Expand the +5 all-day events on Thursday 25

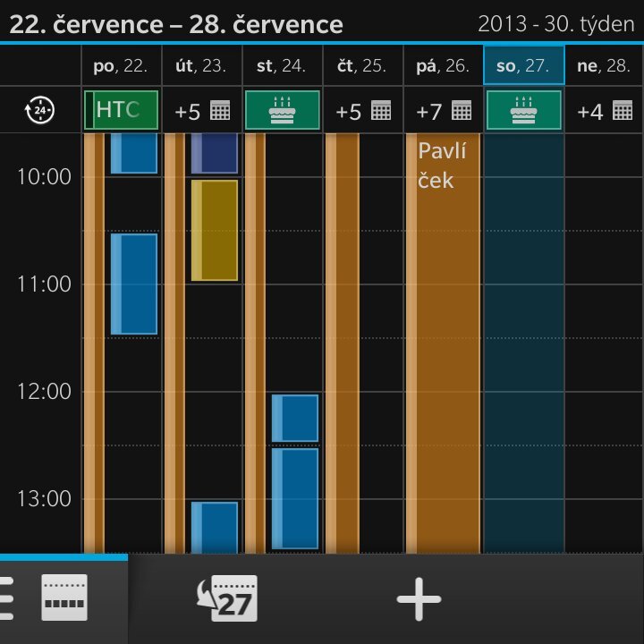[362, 111]
